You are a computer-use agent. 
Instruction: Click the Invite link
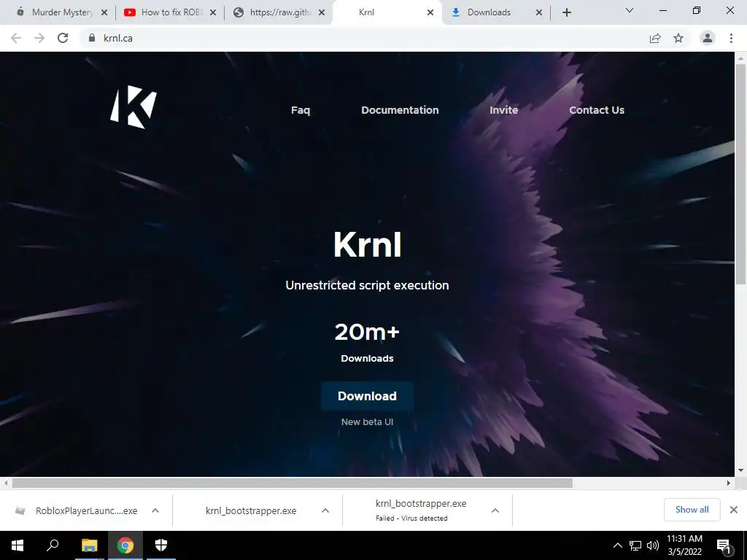point(503,110)
